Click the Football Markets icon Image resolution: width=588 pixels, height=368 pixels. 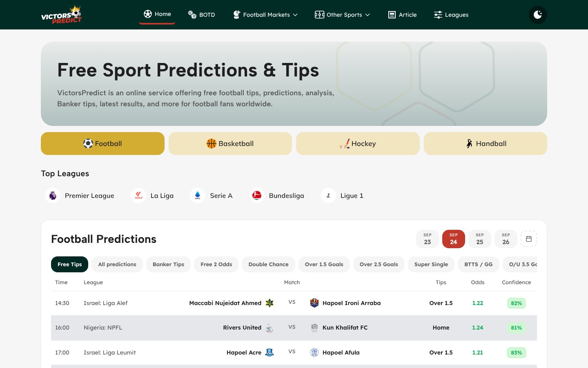236,15
